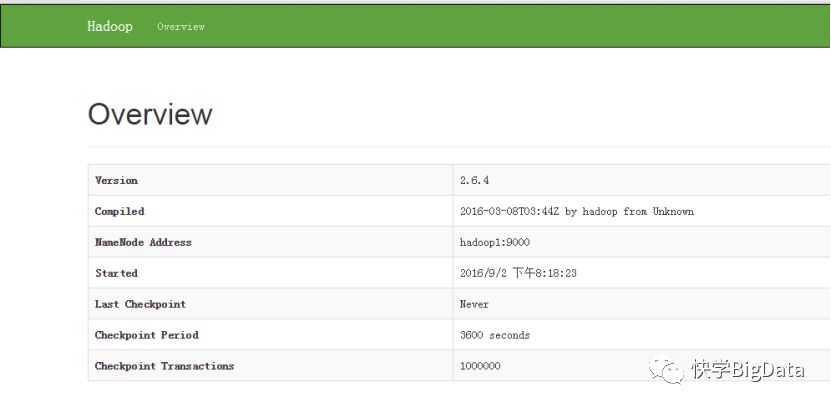Click the 3600 seconds value
831x408 pixels.
494,335
